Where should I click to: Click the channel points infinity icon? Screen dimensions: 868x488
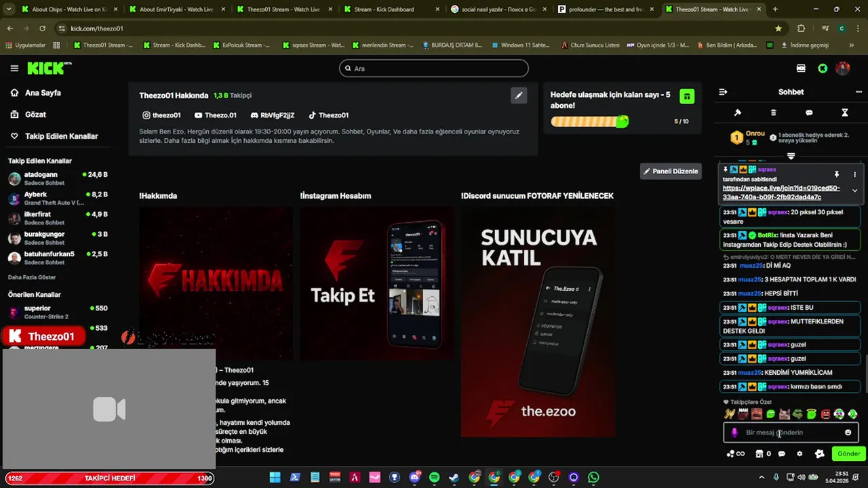736,454
